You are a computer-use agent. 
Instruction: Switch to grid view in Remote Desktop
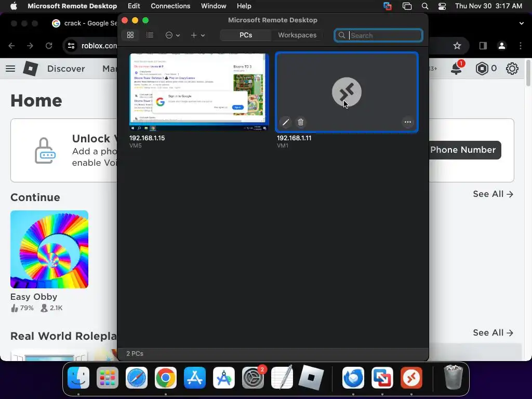coord(130,35)
